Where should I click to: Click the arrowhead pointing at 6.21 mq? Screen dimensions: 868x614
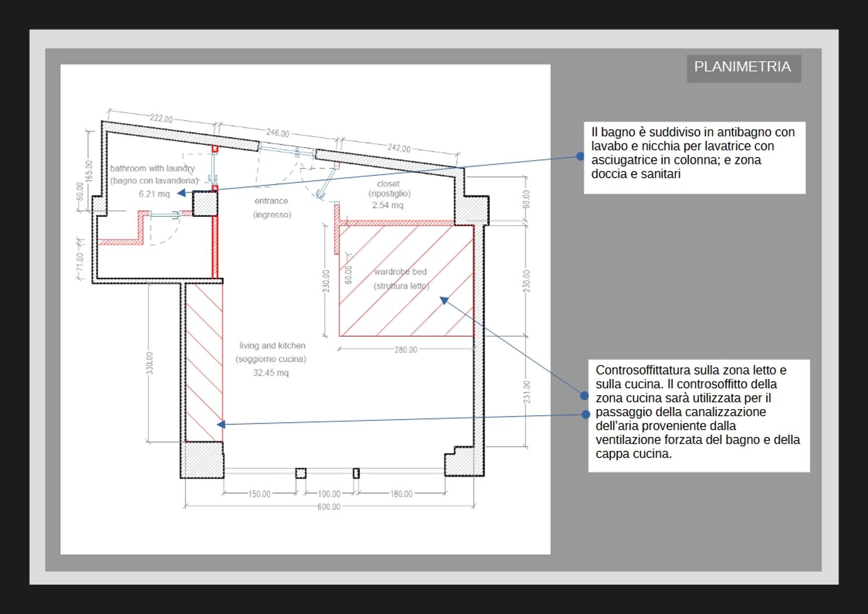click(x=182, y=193)
